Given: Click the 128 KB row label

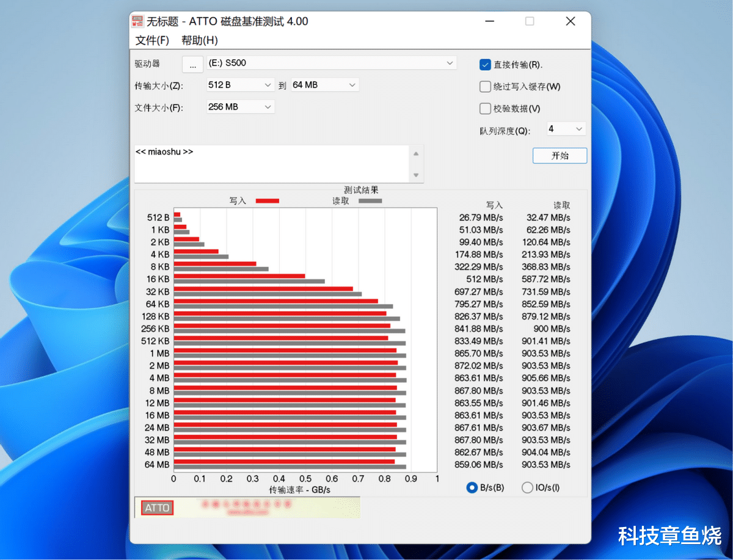Looking at the screenshot, I should [x=155, y=316].
